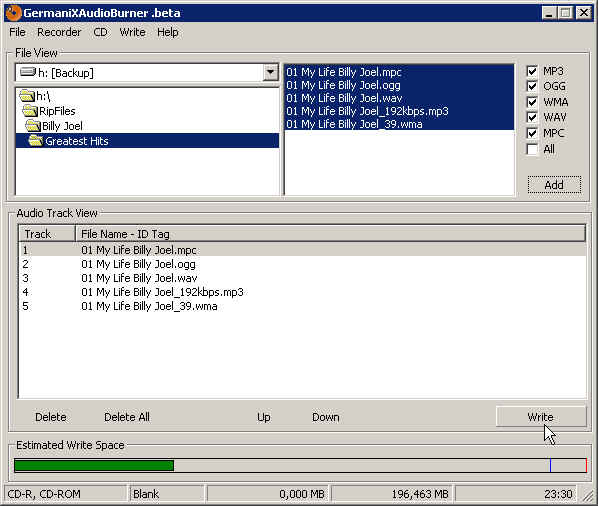Image resolution: width=598 pixels, height=506 pixels.
Task: Click Delete All to clear tracks
Action: click(x=127, y=417)
